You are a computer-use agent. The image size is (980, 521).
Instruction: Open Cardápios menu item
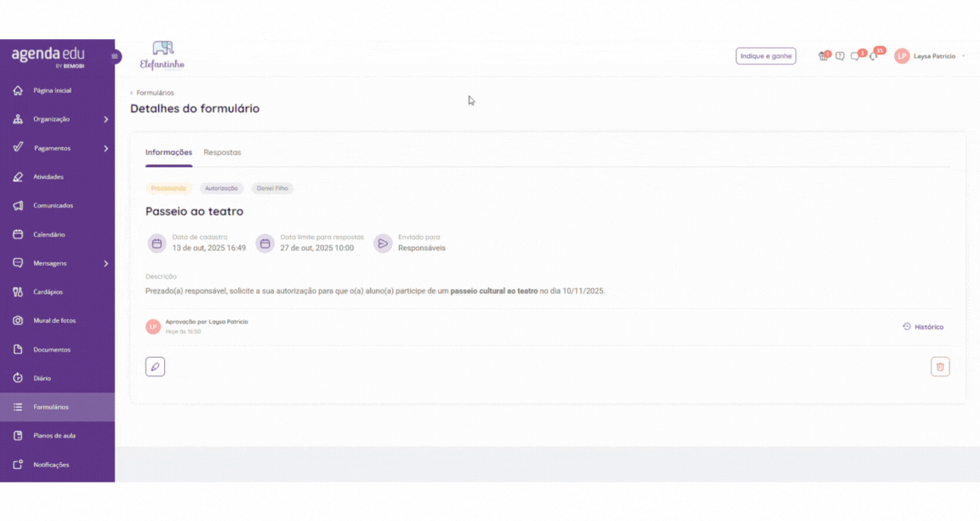58,292
